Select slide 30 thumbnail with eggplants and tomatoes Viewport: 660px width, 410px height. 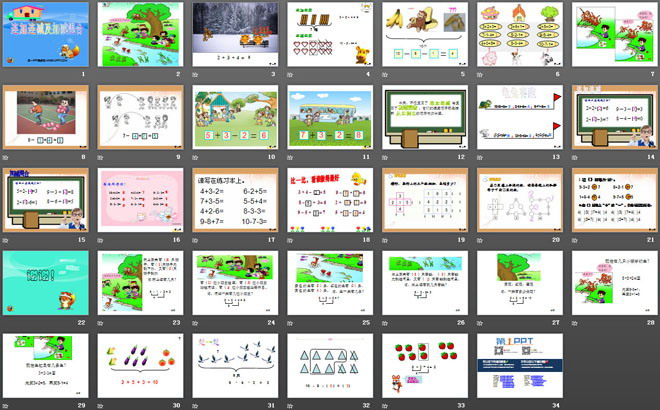point(141,366)
